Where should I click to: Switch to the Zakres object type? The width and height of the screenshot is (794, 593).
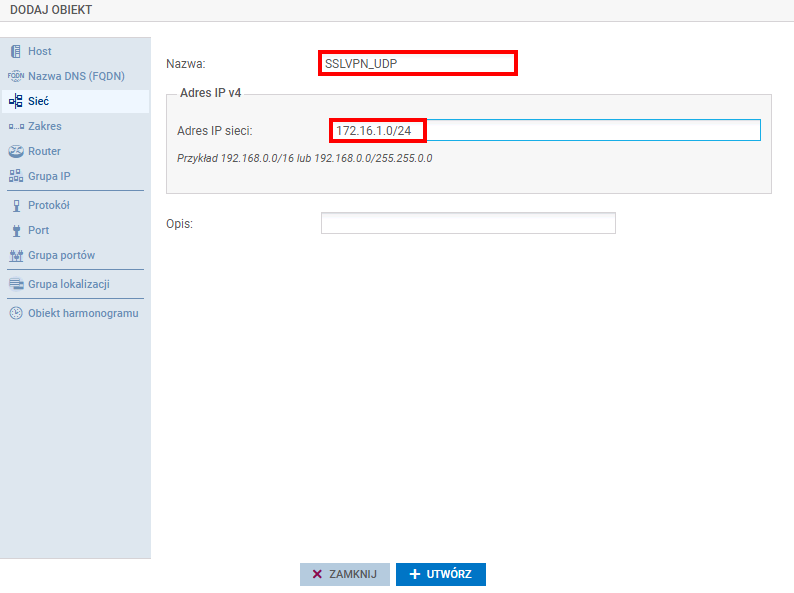tap(75, 126)
